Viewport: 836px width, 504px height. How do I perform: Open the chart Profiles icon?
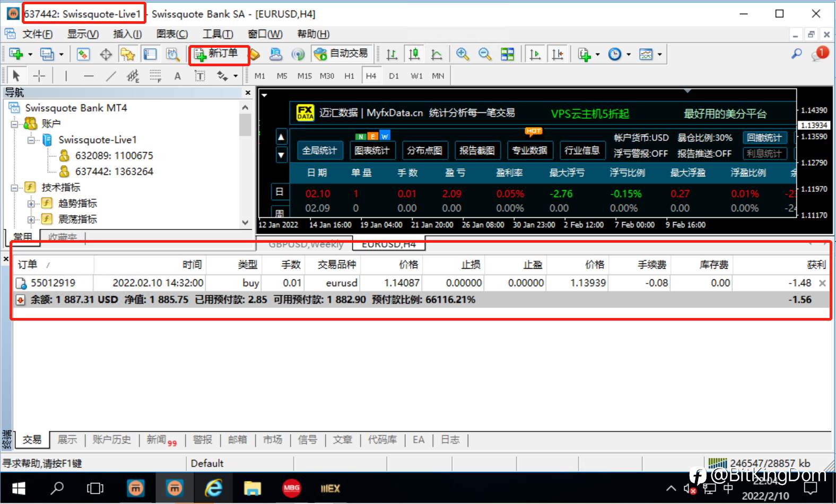(47, 54)
